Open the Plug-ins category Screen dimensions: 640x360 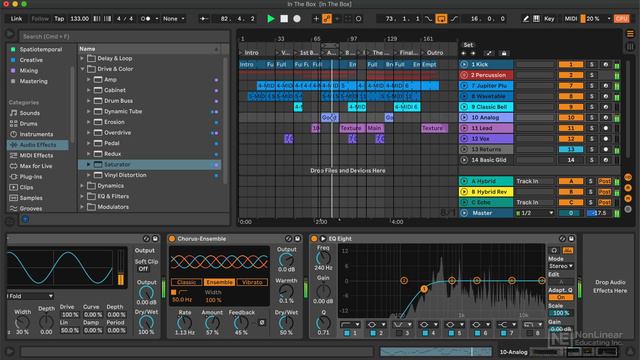pyautogui.click(x=31, y=177)
